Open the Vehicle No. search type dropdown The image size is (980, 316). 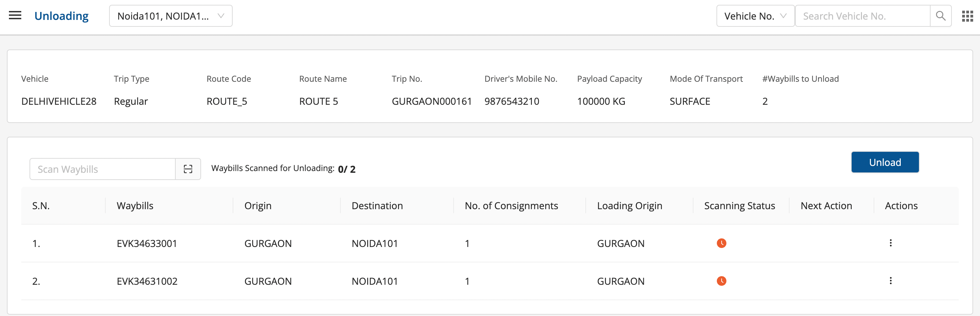[x=755, y=16]
